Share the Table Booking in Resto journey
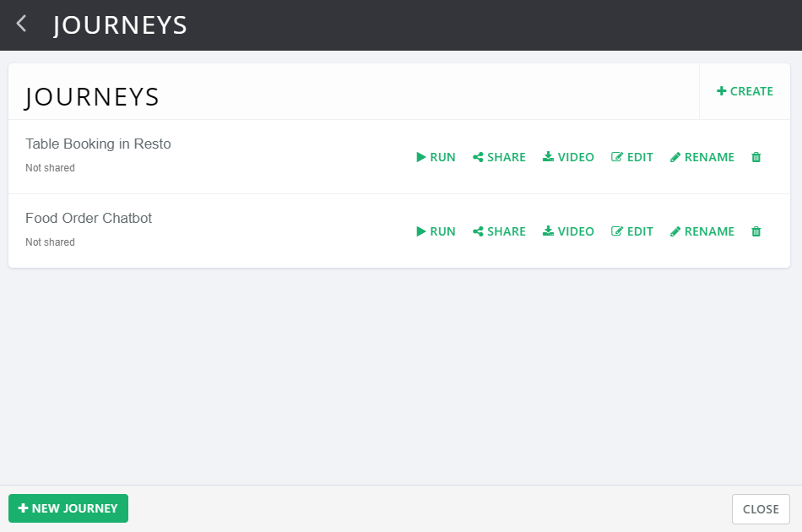802x532 pixels. 499,157
